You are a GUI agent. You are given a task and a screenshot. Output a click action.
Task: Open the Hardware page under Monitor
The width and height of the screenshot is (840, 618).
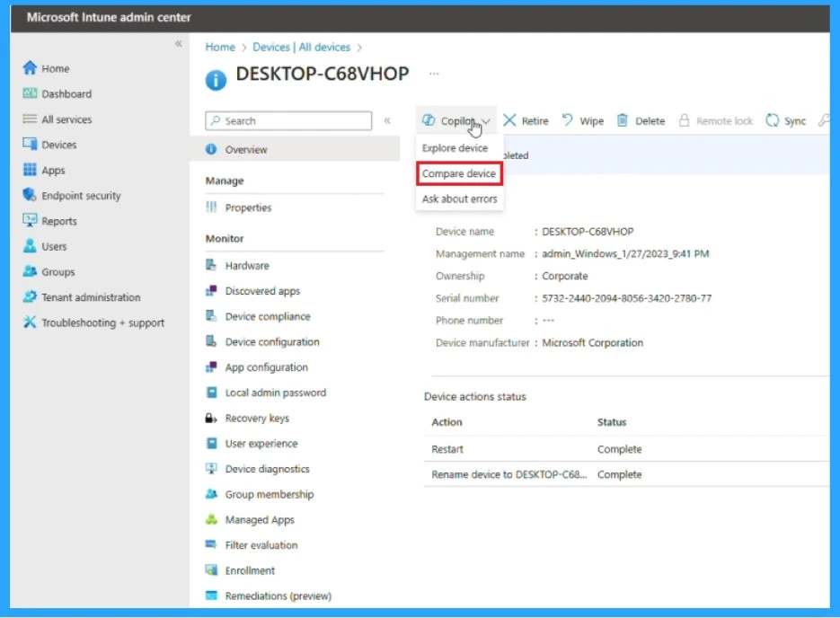[x=247, y=265]
